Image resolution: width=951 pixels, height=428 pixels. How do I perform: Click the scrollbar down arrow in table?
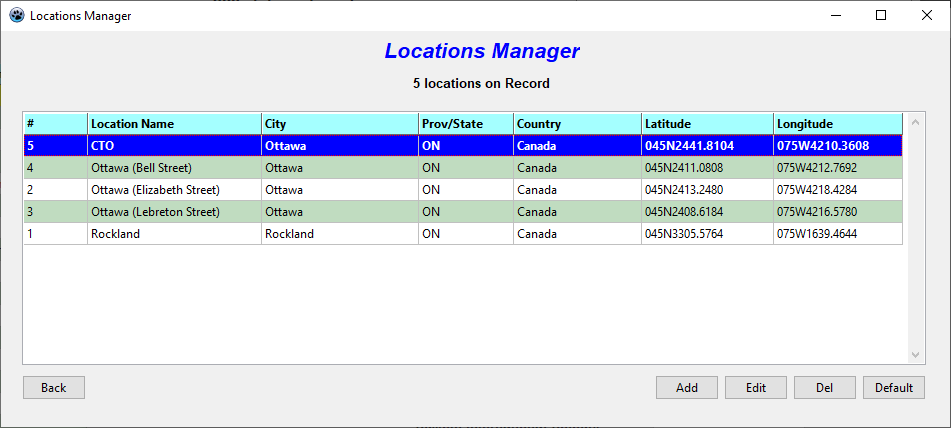(913, 355)
